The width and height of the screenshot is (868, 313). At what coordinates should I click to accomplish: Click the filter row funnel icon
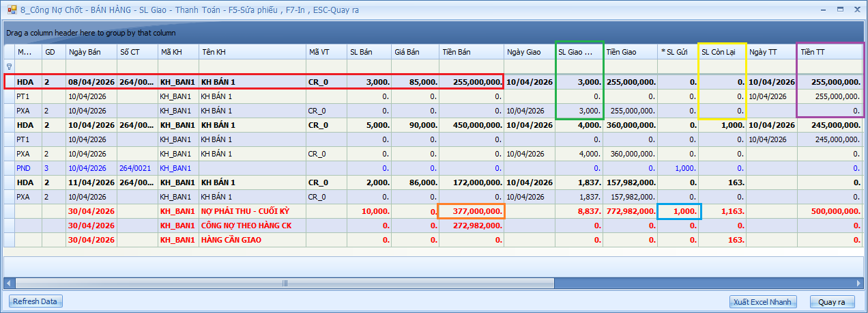pyautogui.click(x=9, y=67)
